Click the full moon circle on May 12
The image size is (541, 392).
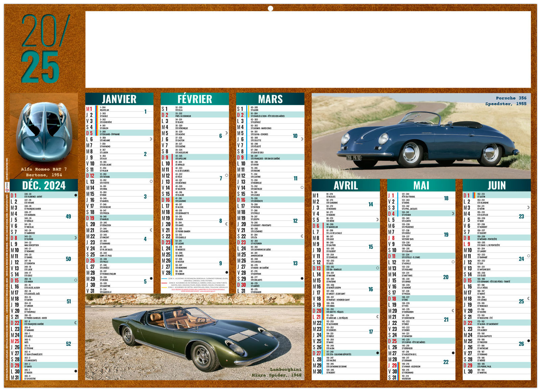453,262
